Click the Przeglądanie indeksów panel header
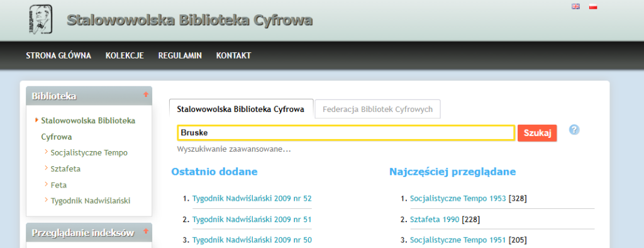Image resolution: width=644 pixels, height=248 pixels. coord(89,232)
